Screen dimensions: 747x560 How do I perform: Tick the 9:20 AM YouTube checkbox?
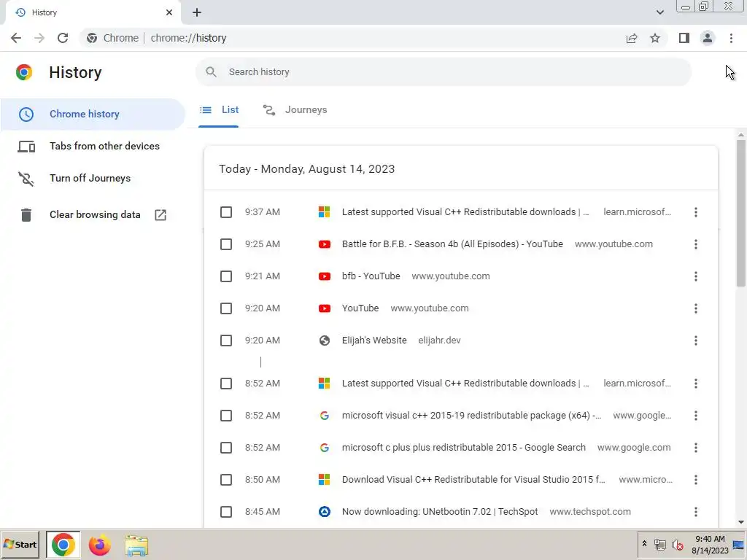pyautogui.click(x=226, y=308)
